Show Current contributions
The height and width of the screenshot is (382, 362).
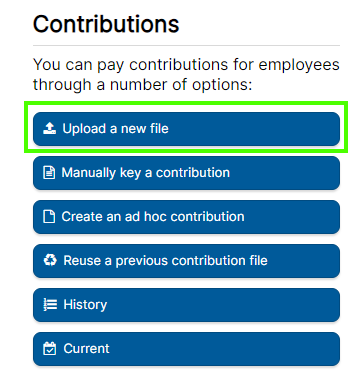point(186,349)
